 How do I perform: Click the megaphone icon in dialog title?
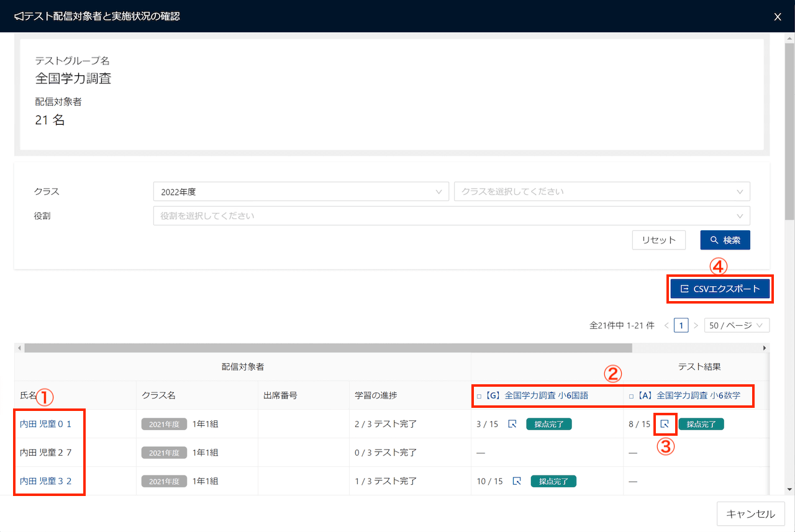18,17
